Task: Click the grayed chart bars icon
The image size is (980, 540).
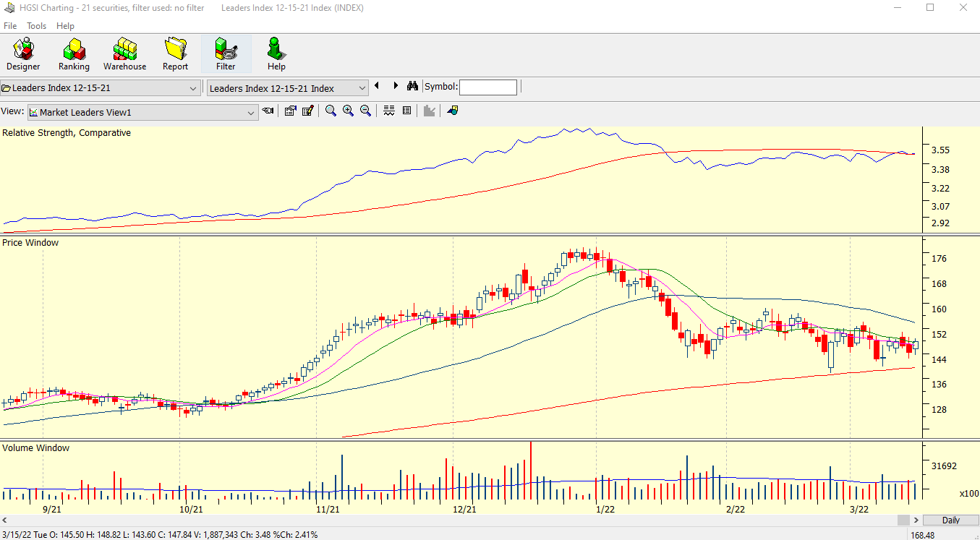Action: pyautogui.click(x=430, y=111)
